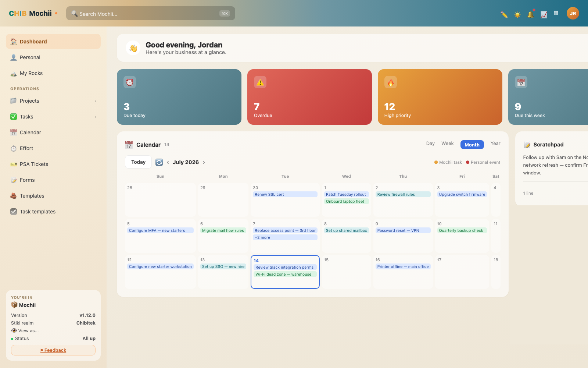The image size is (588, 368).
Task: Open the Calendar sidebar item
Action: click(53, 132)
